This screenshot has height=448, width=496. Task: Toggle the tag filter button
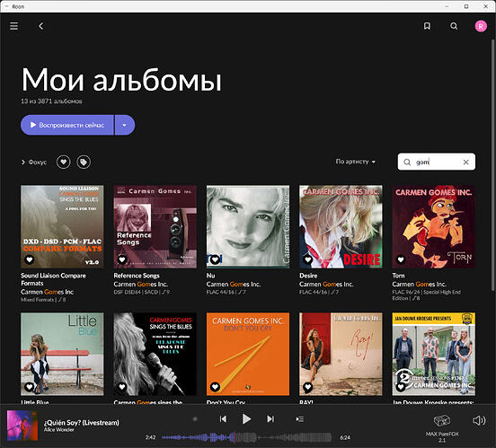tap(84, 162)
